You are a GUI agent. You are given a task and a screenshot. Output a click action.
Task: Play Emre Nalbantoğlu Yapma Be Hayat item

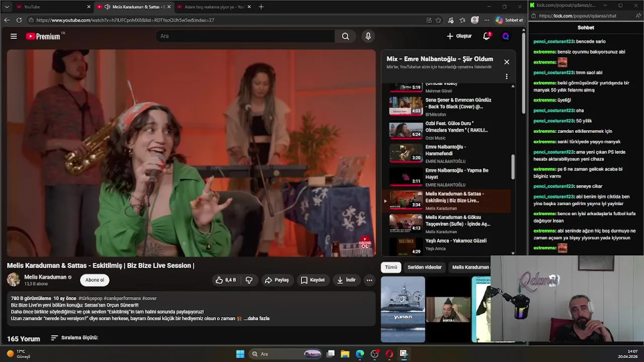(447, 177)
